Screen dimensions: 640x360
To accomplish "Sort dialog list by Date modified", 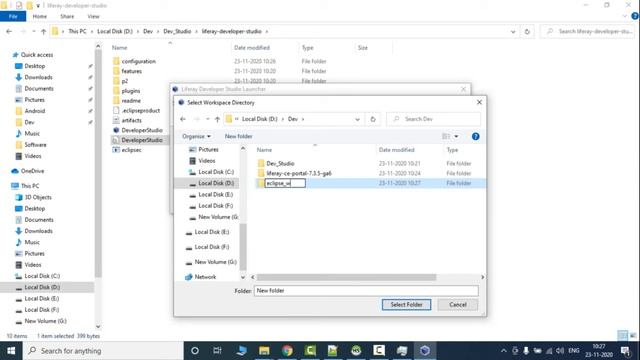I will click(396, 150).
